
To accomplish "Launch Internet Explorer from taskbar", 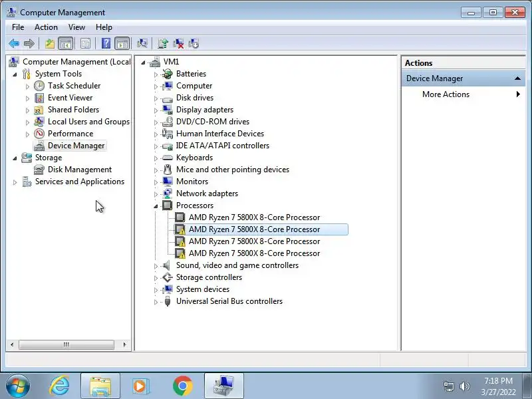I will [59, 386].
